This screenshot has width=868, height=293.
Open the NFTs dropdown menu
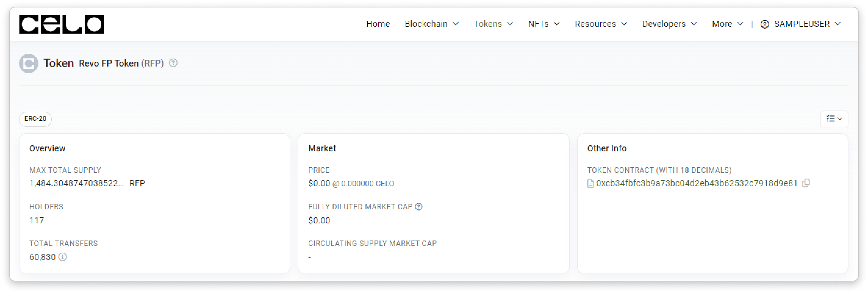click(x=544, y=24)
